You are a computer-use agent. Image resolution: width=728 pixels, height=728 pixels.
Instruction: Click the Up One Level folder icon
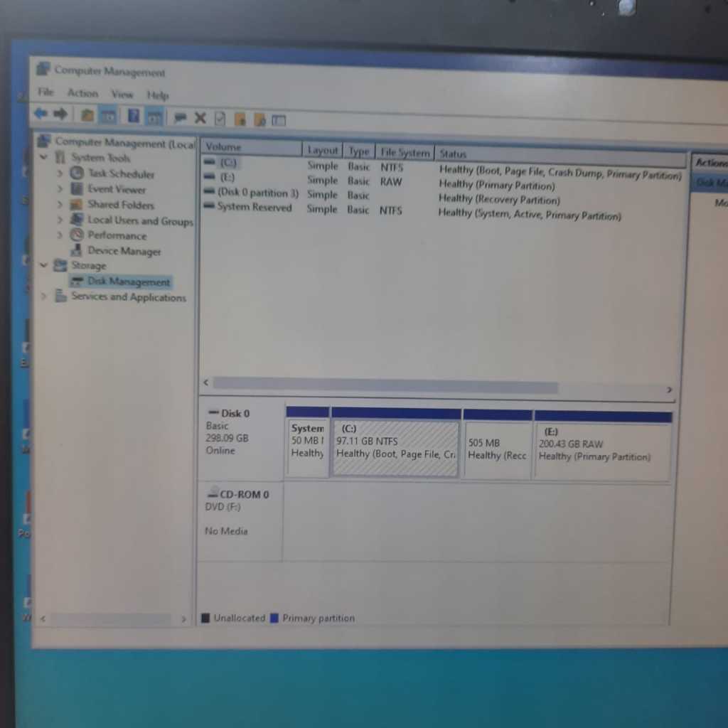(87, 115)
